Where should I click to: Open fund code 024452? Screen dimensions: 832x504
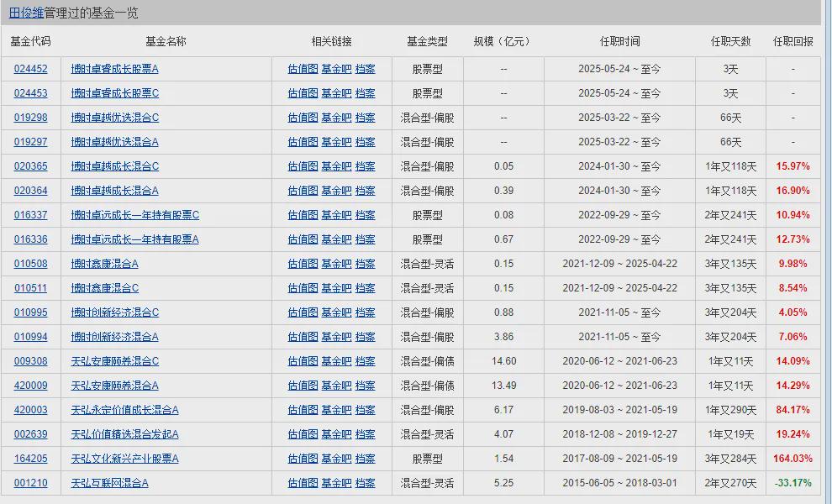[31, 69]
